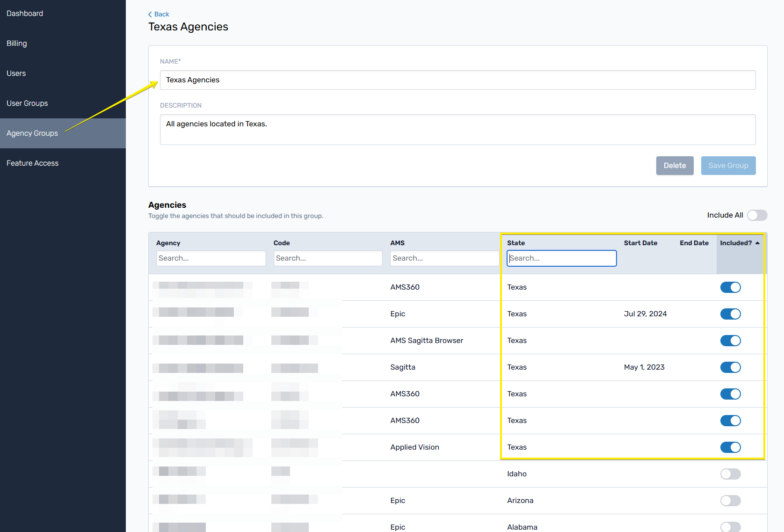Navigate to User Groups
The height and width of the screenshot is (532, 784).
(27, 103)
